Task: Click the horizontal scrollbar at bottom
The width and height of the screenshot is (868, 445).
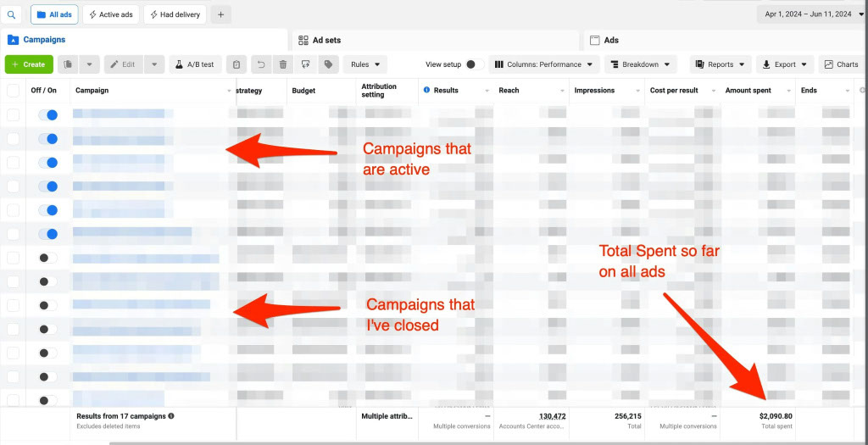Action: (x=487, y=442)
